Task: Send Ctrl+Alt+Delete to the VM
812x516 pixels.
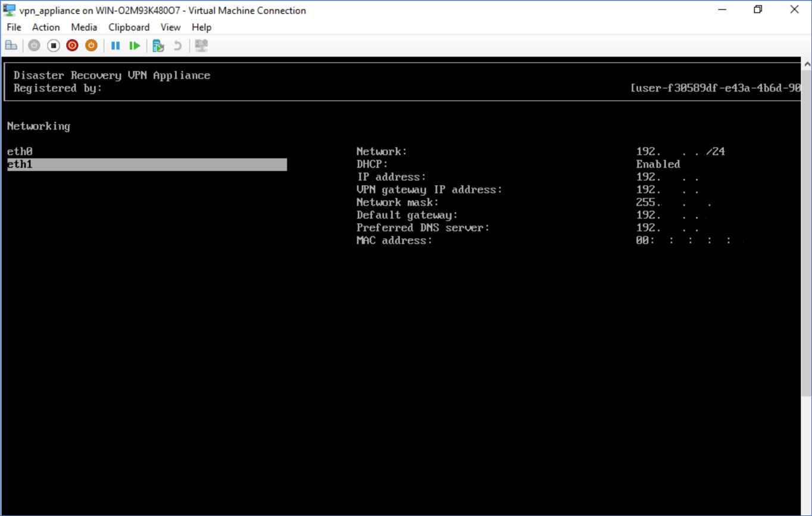Action: point(11,45)
